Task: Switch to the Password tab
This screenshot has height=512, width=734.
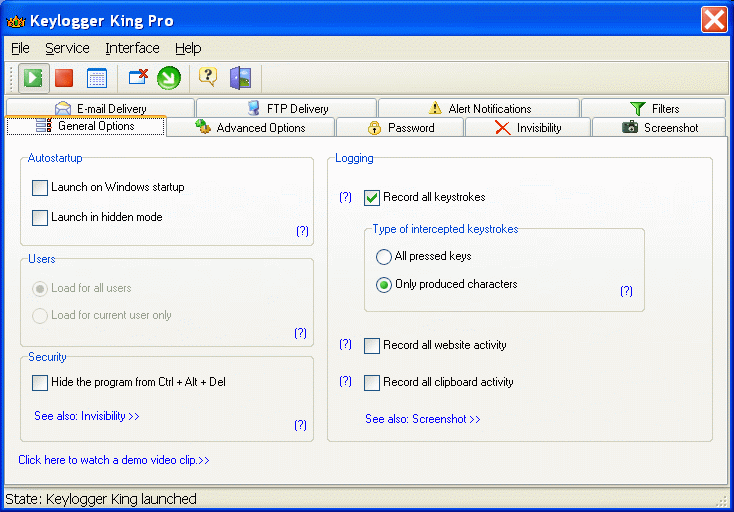Action: (400, 127)
